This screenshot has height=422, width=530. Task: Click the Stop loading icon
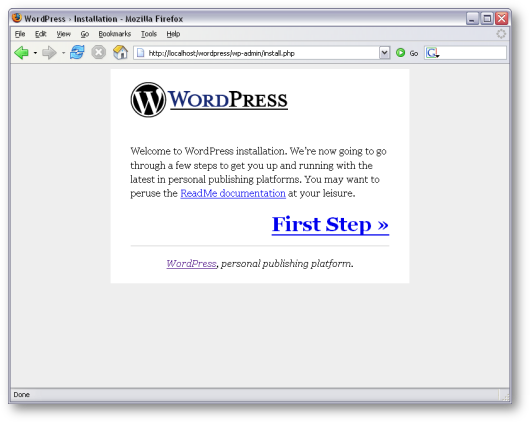coord(99,52)
